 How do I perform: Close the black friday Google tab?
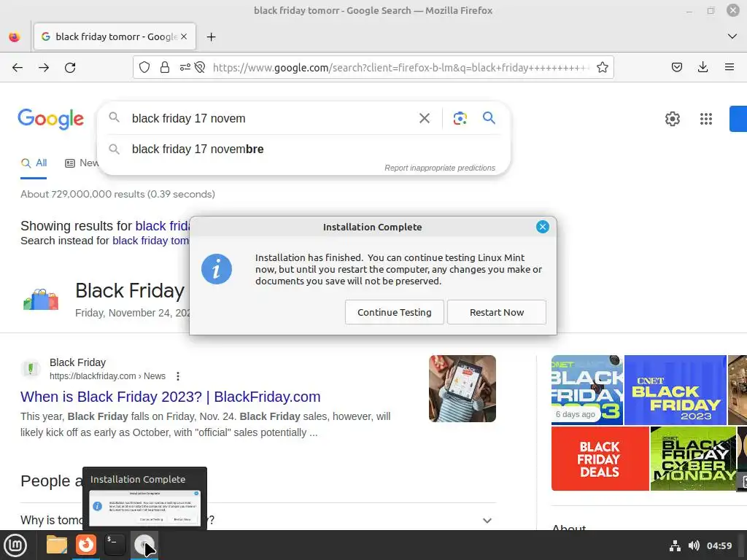[x=184, y=36]
